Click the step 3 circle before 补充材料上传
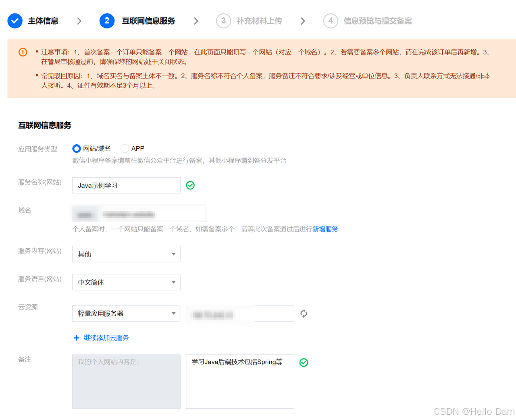The image size is (516, 420). pyautogui.click(x=223, y=21)
